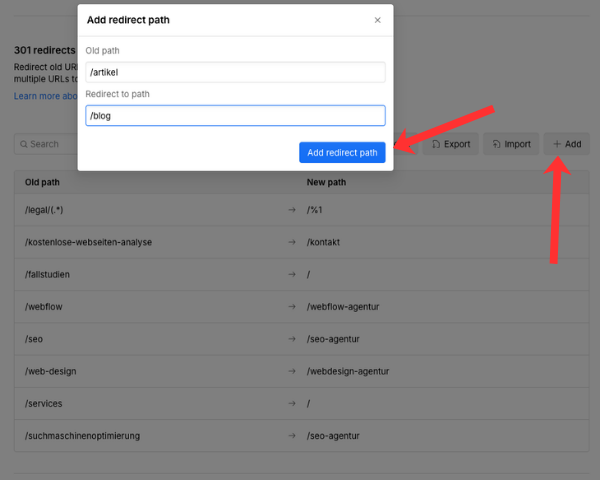Select the /webdesign-agentur new path
This screenshot has height=480, width=600.
coord(348,371)
